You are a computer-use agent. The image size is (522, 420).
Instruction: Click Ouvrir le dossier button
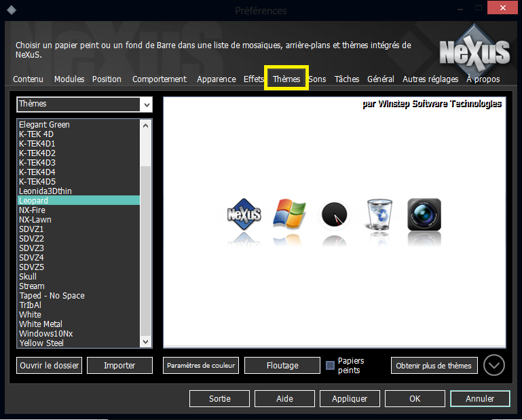[50, 366]
